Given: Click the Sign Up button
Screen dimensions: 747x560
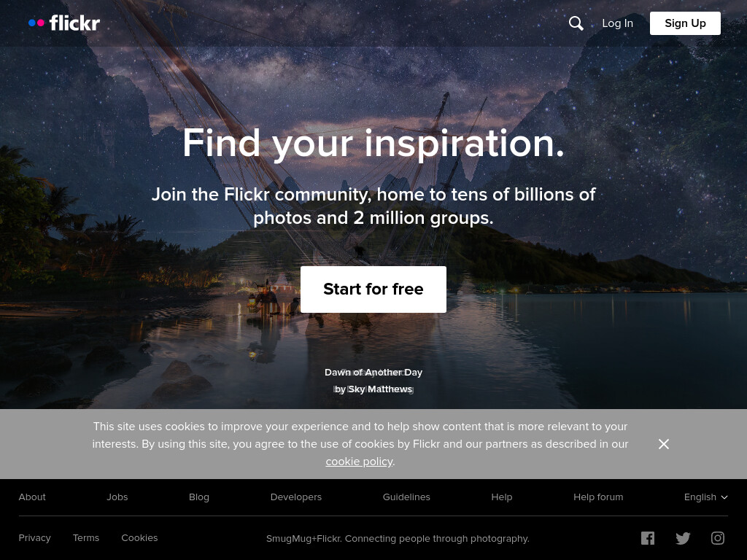Looking at the screenshot, I should 685,23.
